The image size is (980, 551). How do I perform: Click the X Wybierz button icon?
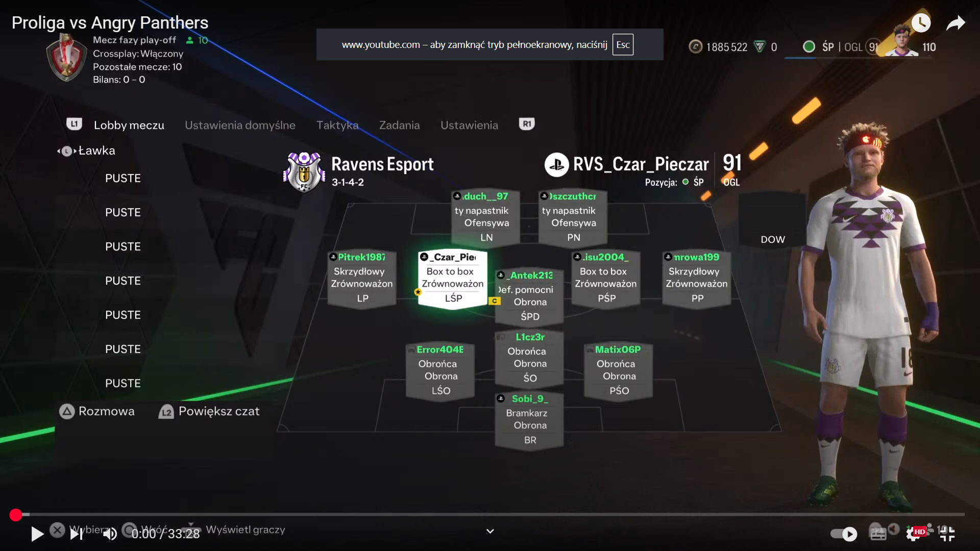pyautogui.click(x=57, y=530)
